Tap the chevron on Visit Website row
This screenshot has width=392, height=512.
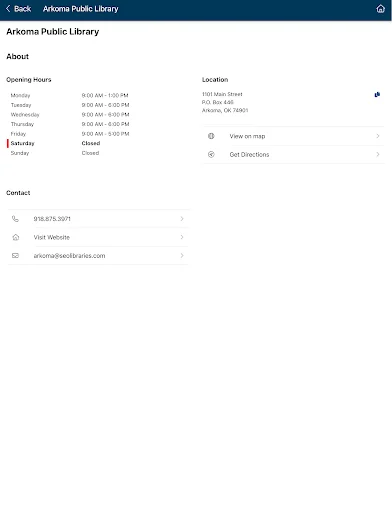(182, 237)
